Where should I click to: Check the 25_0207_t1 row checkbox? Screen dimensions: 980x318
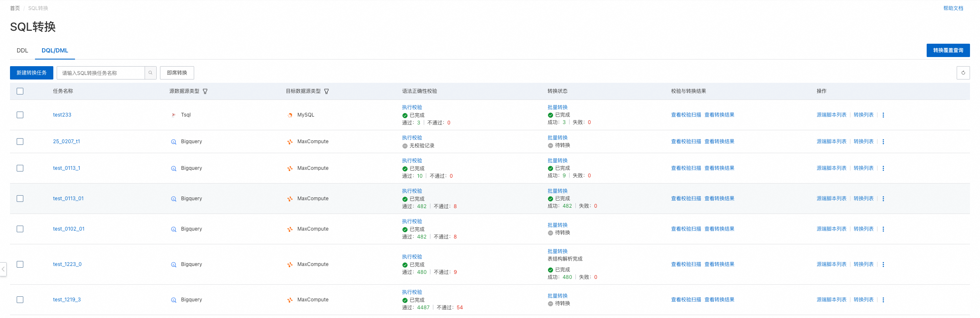coord(20,142)
